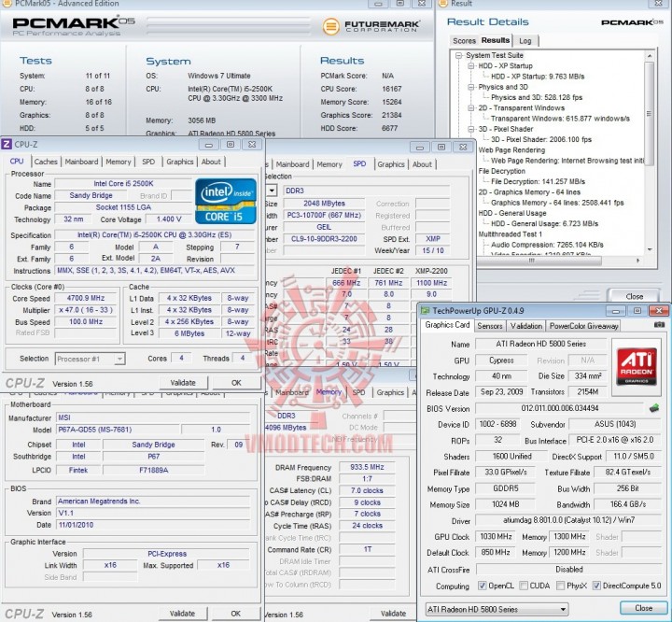Open the Caches tab in CPU-Z

[x=46, y=162]
